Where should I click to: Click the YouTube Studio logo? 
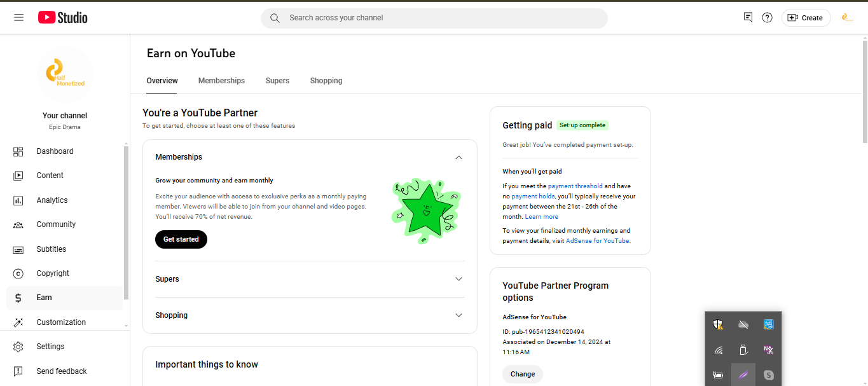[62, 18]
